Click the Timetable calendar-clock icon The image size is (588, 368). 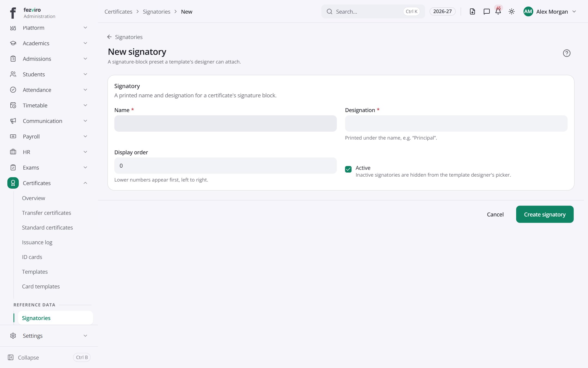pos(13,105)
